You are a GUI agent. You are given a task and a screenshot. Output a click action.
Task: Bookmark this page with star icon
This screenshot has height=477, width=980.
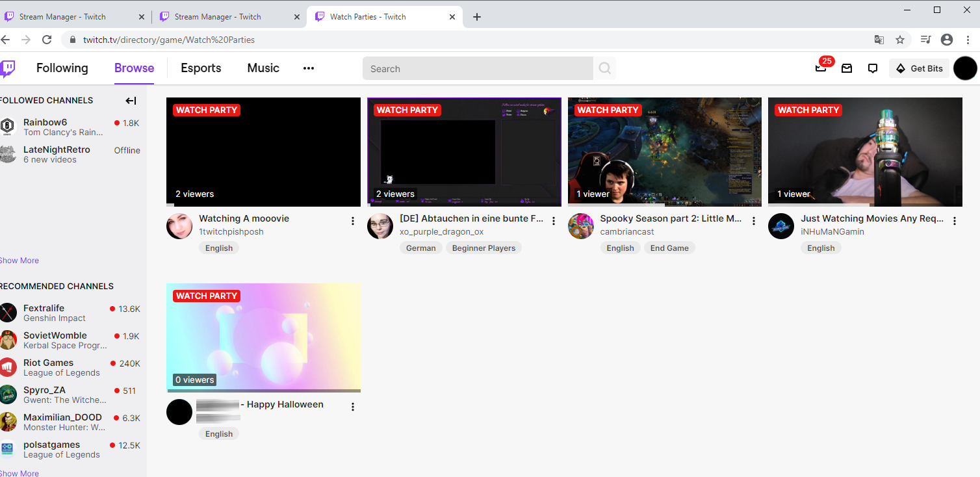(900, 40)
